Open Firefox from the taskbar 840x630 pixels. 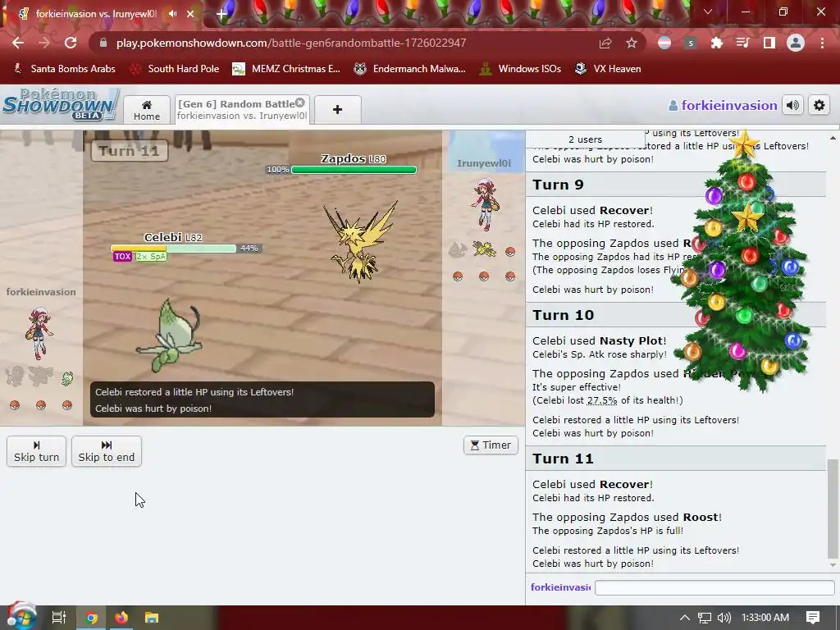pos(121,618)
